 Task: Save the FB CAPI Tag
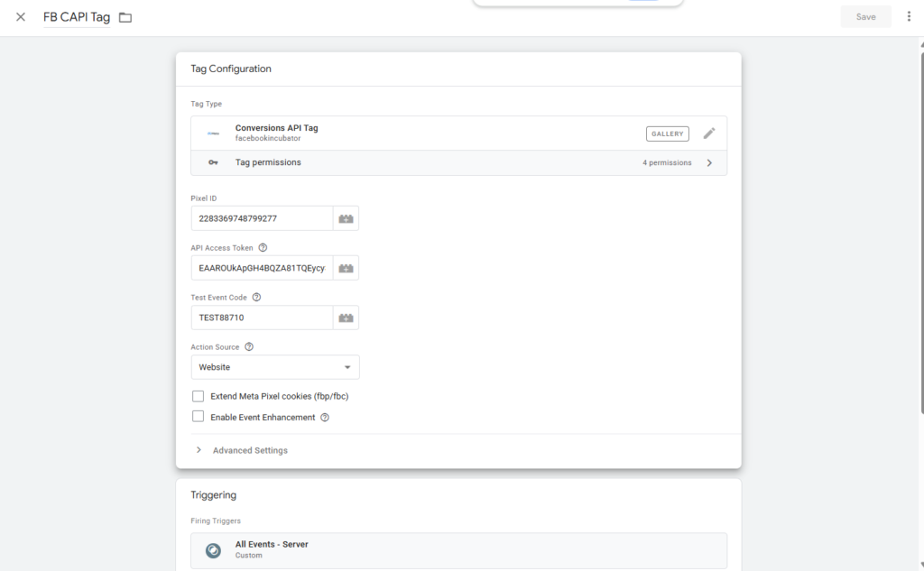(865, 16)
